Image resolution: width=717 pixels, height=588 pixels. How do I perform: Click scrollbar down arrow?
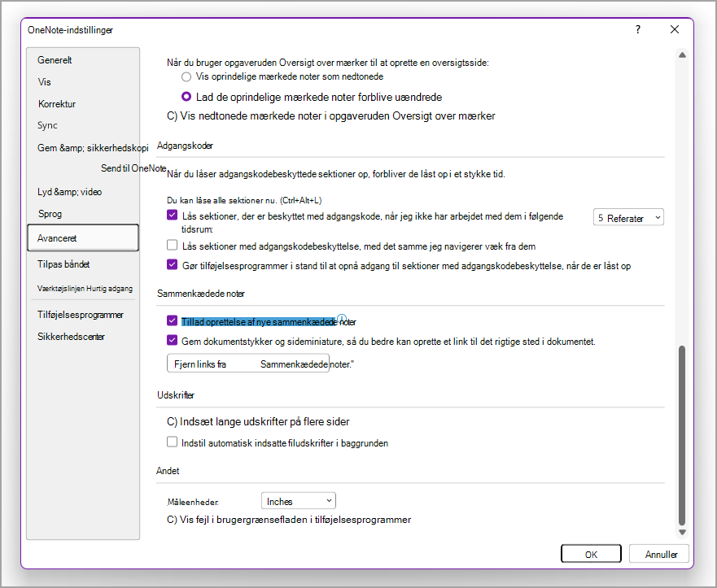(682, 532)
